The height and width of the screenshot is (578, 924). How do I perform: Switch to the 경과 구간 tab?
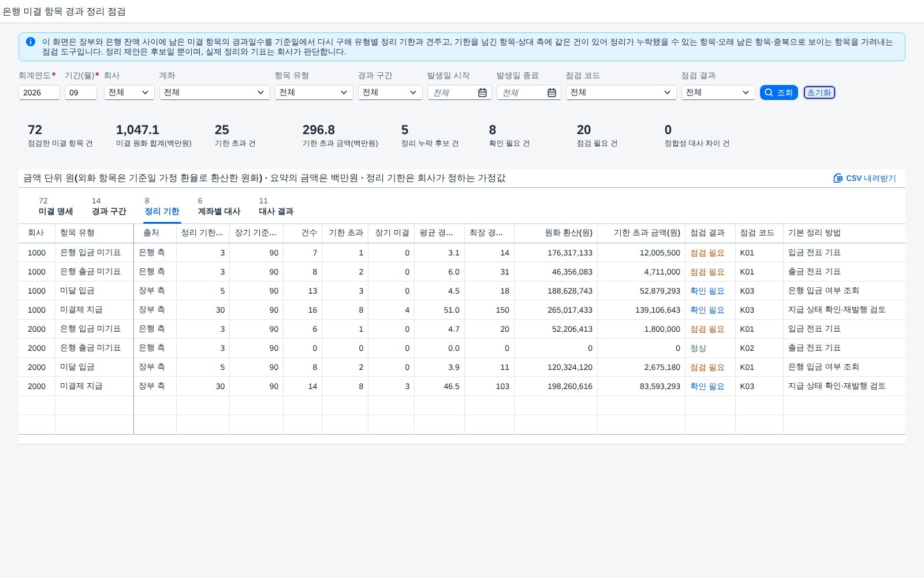pyautogui.click(x=109, y=206)
